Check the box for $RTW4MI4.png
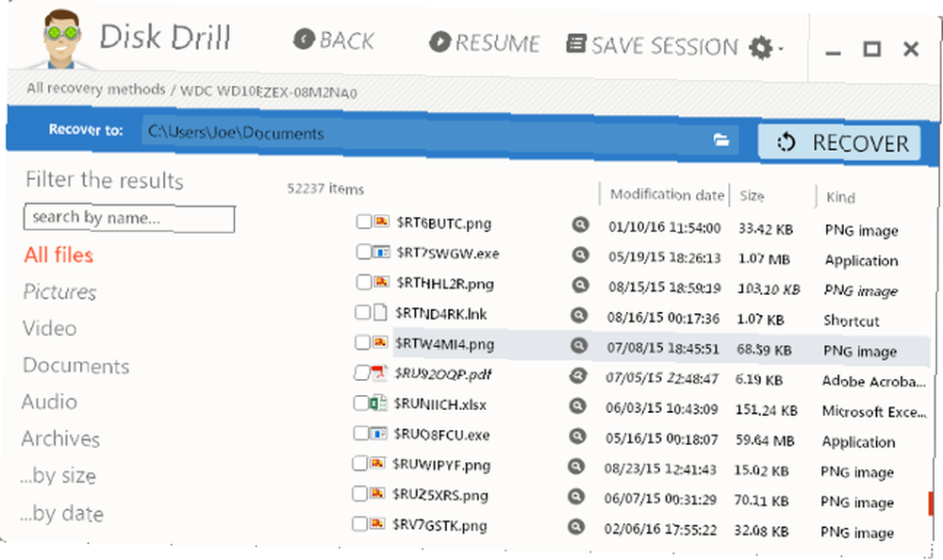 pyautogui.click(x=363, y=342)
